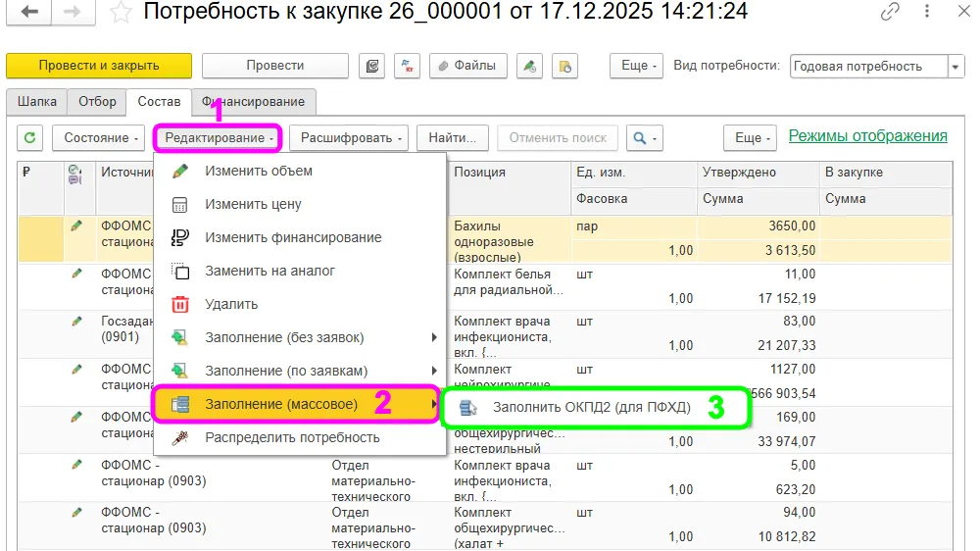
Task: Click the Провести button
Action: pyautogui.click(x=275, y=66)
